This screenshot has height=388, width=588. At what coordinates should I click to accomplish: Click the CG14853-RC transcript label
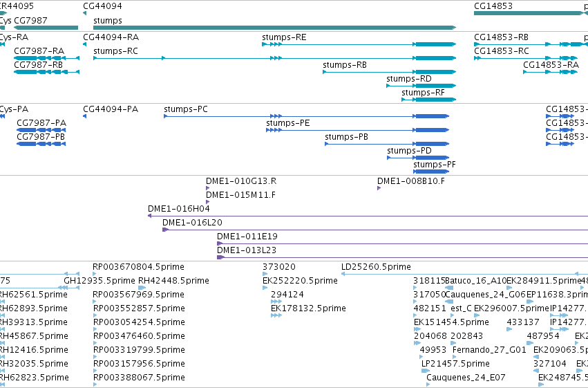click(502, 51)
